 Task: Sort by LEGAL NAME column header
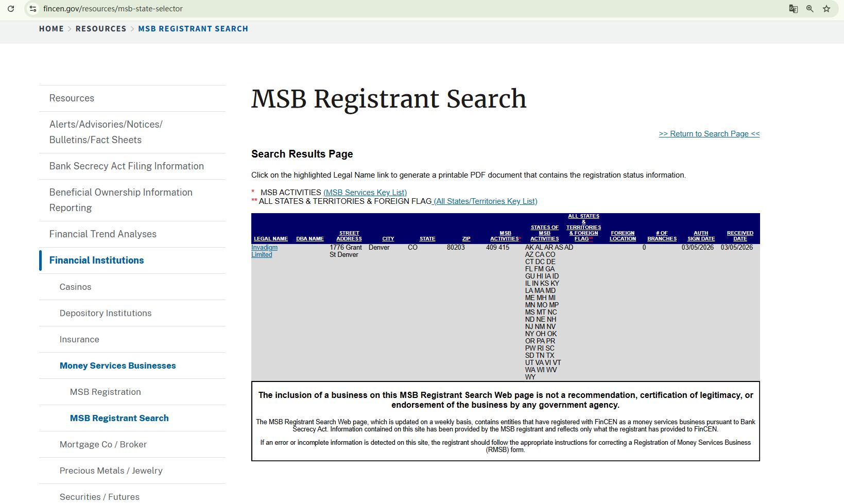coord(271,239)
